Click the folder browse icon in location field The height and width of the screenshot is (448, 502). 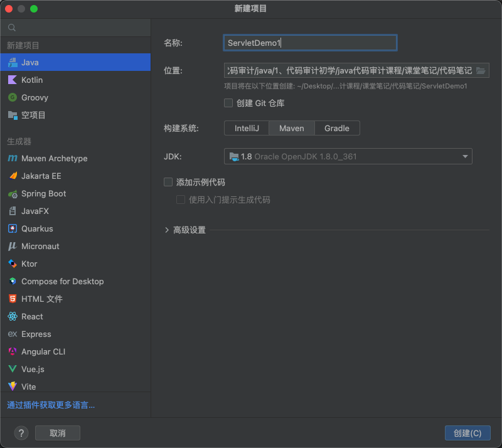tap(481, 70)
